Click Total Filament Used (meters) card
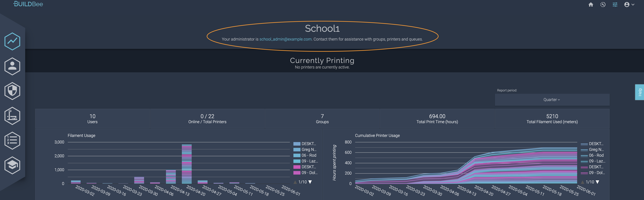 click(552, 119)
